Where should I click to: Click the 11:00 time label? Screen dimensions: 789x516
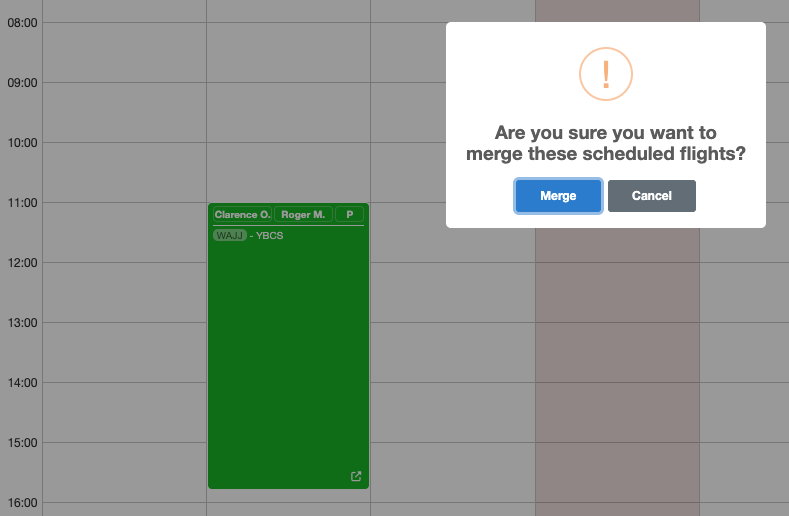tap(21, 202)
